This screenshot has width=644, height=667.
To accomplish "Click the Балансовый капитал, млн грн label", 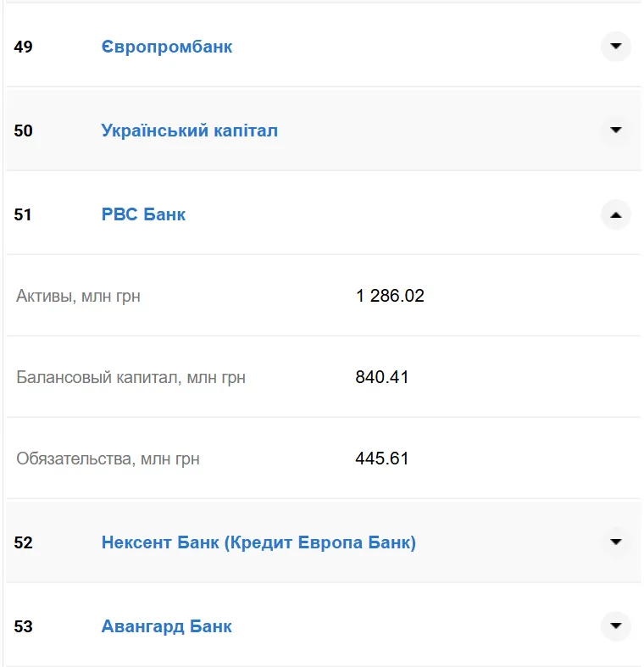I will coord(131,377).
